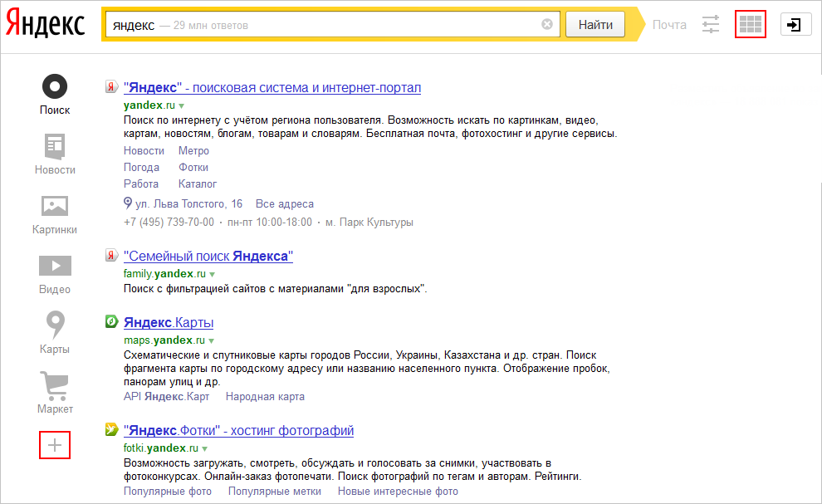Open the Картинки sidebar icon
Viewport: 822px width, 504px height.
[x=55, y=206]
